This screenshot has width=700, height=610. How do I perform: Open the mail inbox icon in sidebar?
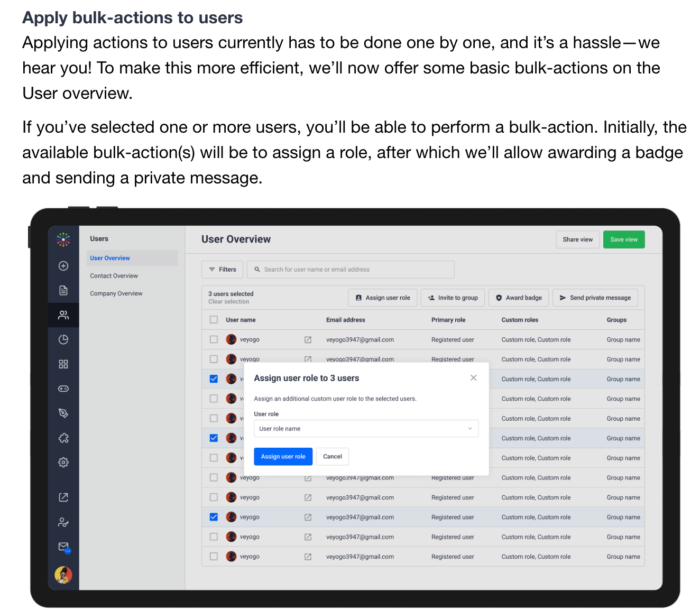pos(63,547)
